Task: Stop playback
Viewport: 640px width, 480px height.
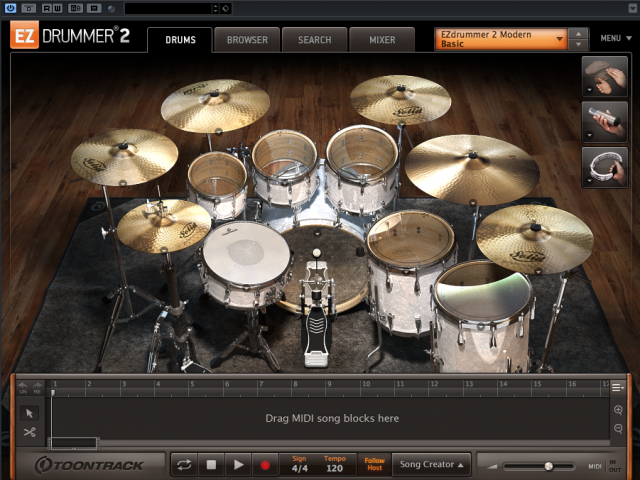Action: tap(211, 464)
